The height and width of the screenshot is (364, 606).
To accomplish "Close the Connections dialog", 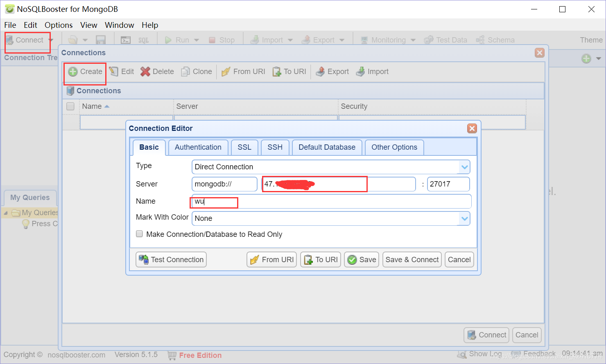I will 540,53.
